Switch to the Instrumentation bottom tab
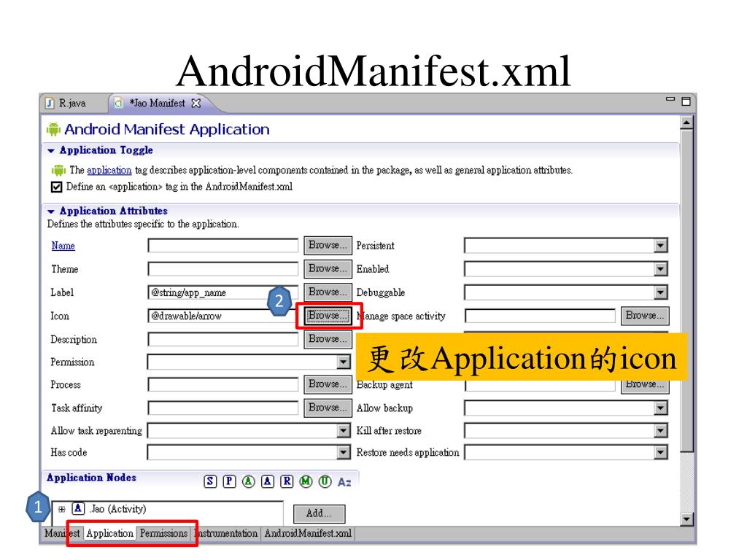Image resolution: width=747 pixels, height=560 pixels. [226, 533]
